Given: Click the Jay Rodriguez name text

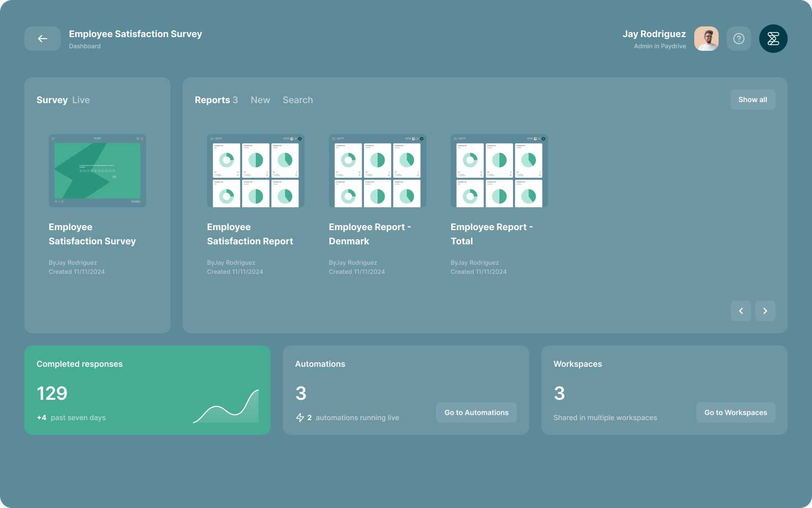Looking at the screenshot, I should [x=654, y=34].
